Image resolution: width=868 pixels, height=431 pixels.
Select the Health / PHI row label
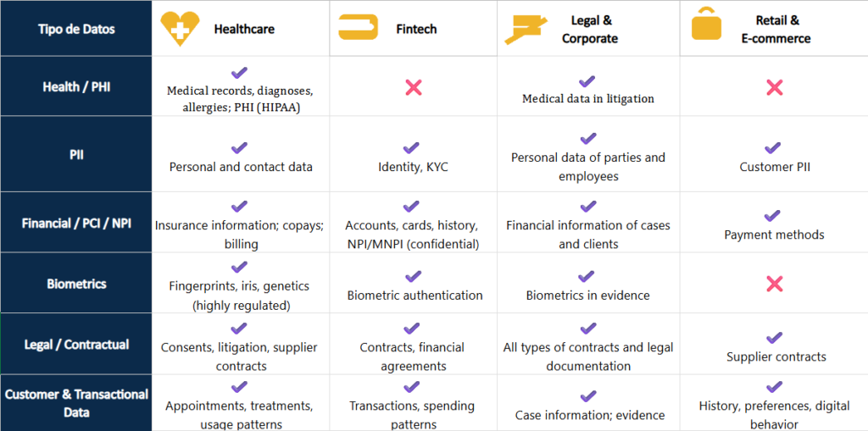pyautogui.click(x=76, y=86)
